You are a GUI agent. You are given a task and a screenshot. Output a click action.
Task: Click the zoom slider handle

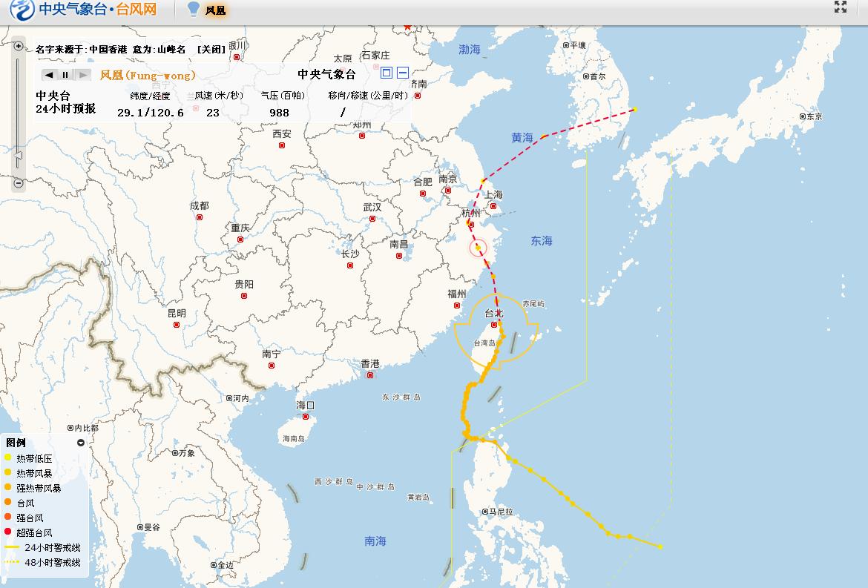(x=19, y=156)
